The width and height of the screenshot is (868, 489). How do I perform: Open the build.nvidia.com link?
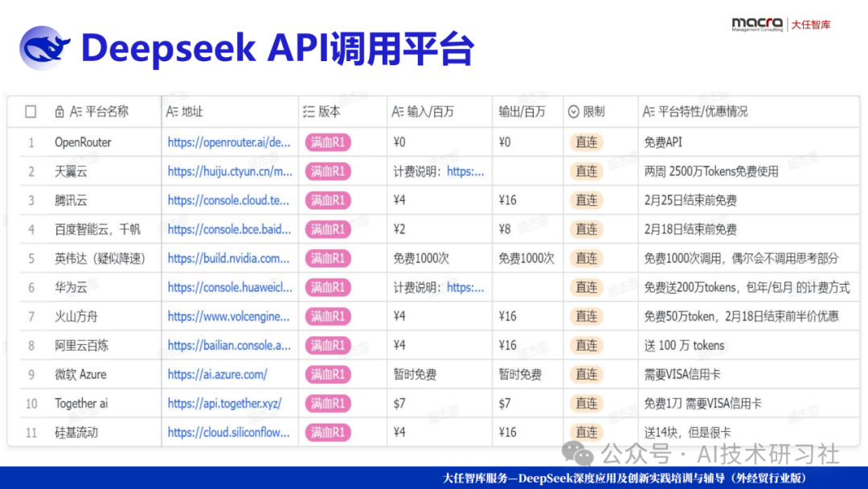click(228, 259)
